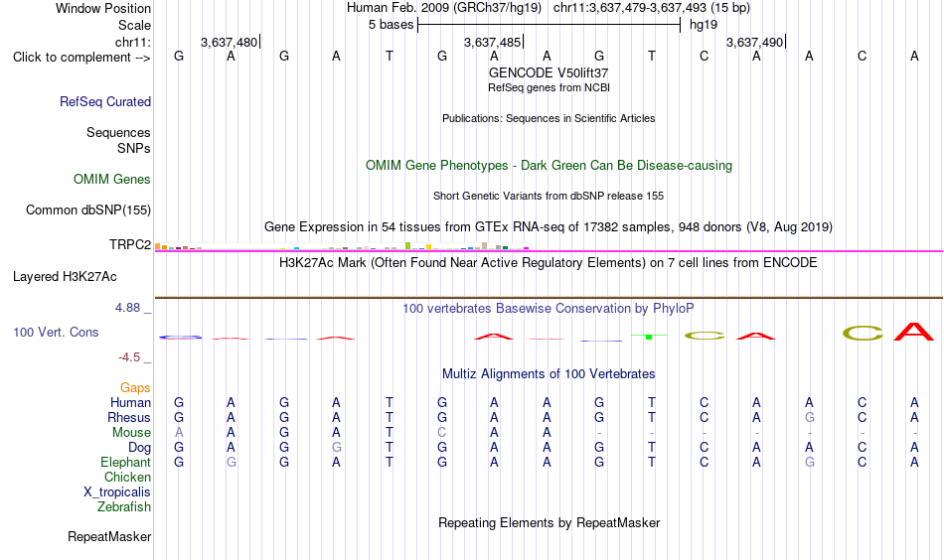944x560 pixels.
Task: Click the Common dbSNP(155) track label
Action: coord(88,210)
